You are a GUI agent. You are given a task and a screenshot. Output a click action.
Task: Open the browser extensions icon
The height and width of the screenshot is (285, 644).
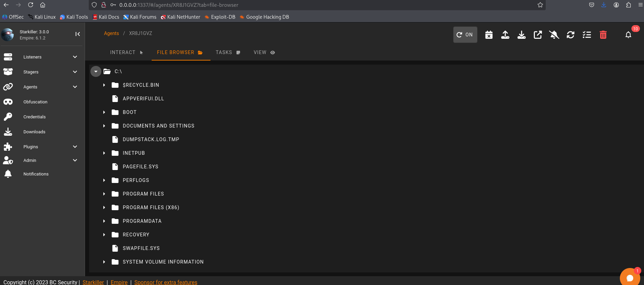click(628, 5)
